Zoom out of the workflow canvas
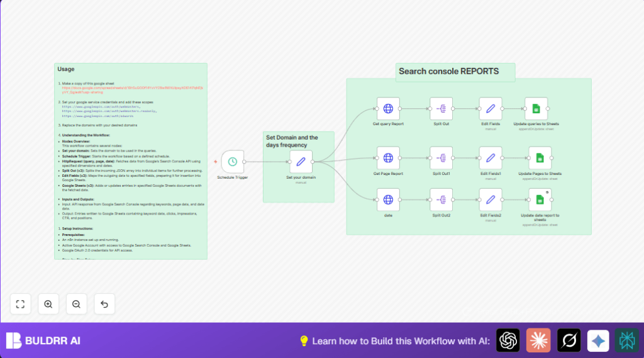Image resolution: width=644 pixels, height=358 pixels. [x=76, y=304]
